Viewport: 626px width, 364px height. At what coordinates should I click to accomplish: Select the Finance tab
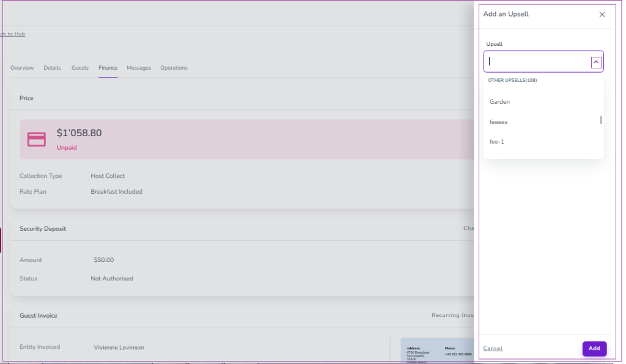(x=108, y=68)
